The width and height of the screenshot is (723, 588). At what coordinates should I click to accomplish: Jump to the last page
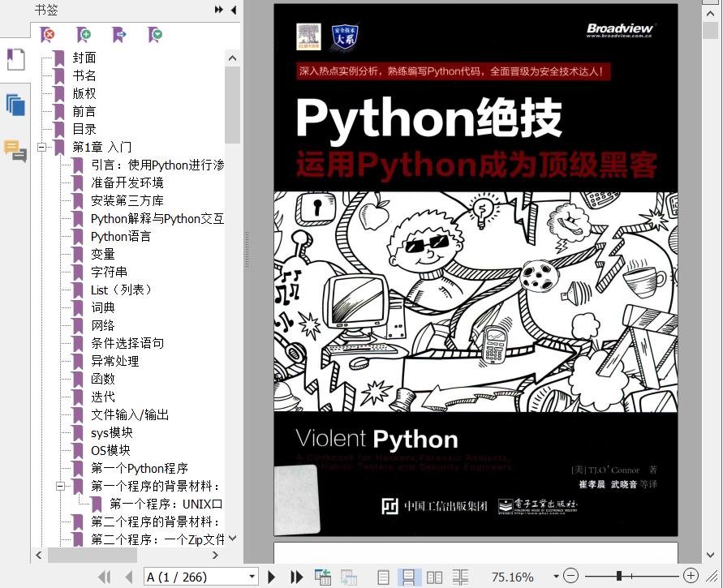click(x=296, y=577)
